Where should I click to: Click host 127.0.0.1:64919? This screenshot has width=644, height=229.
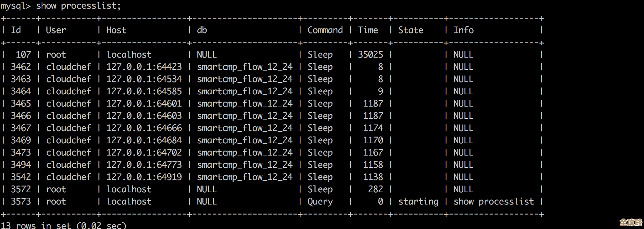[144, 177]
